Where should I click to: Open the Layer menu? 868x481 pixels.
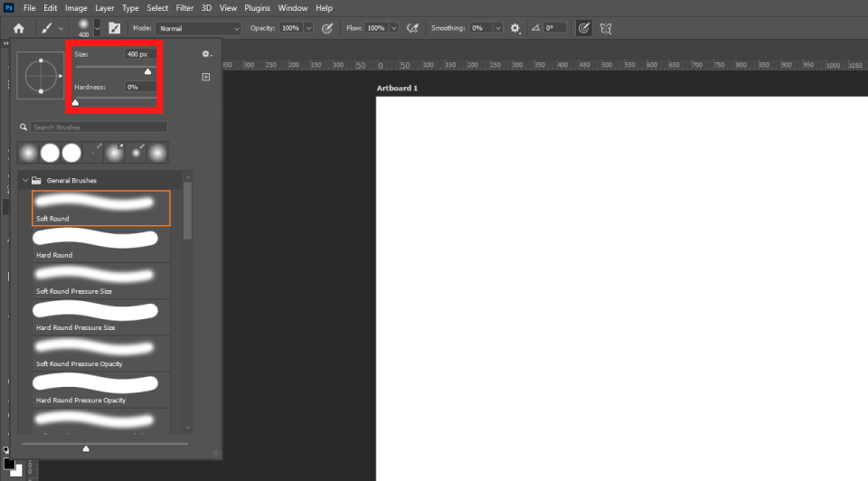[104, 8]
